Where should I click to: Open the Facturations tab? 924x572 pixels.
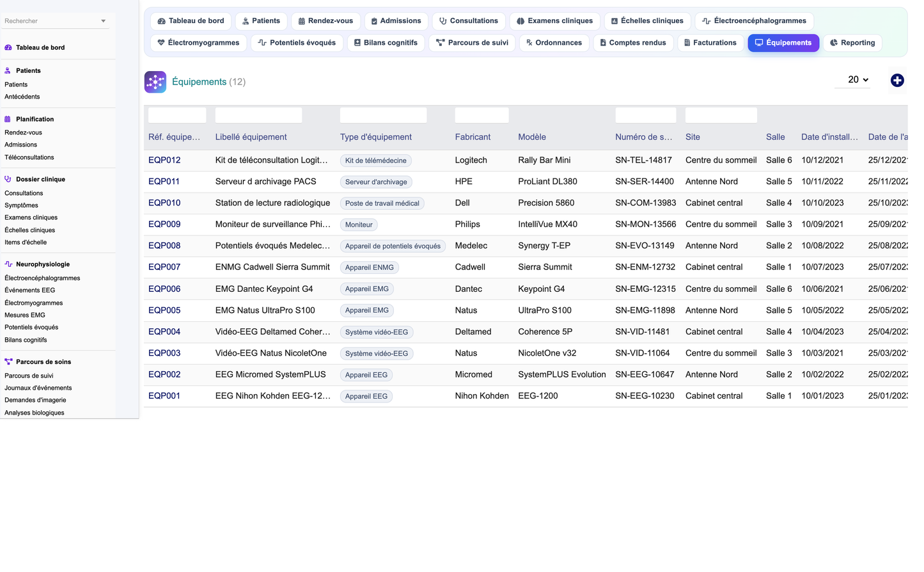710,43
